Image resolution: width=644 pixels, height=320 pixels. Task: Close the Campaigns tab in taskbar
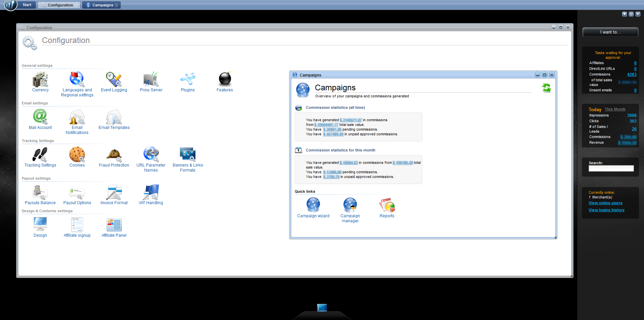[116, 5]
